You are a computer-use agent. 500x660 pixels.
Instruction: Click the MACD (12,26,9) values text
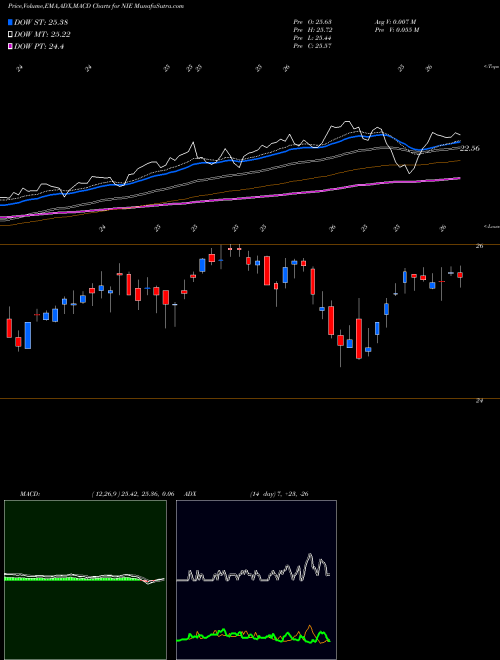click(133, 494)
